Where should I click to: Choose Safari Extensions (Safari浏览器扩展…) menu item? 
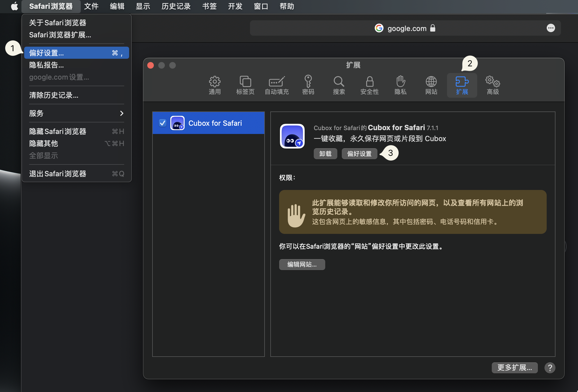click(x=77, y=35)
